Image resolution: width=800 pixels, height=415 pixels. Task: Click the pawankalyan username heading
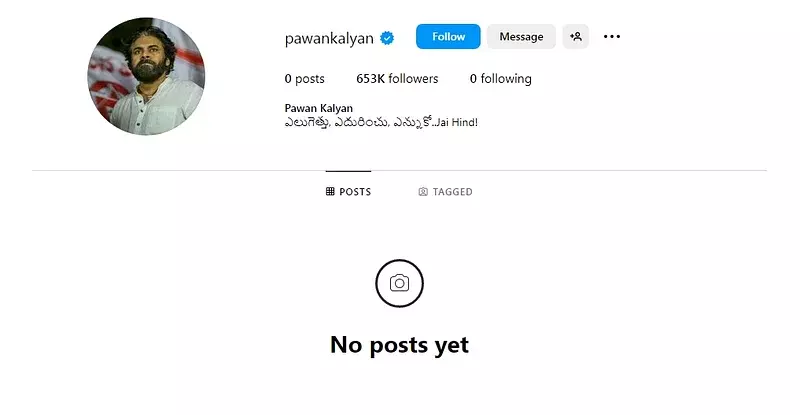[329, 38]
